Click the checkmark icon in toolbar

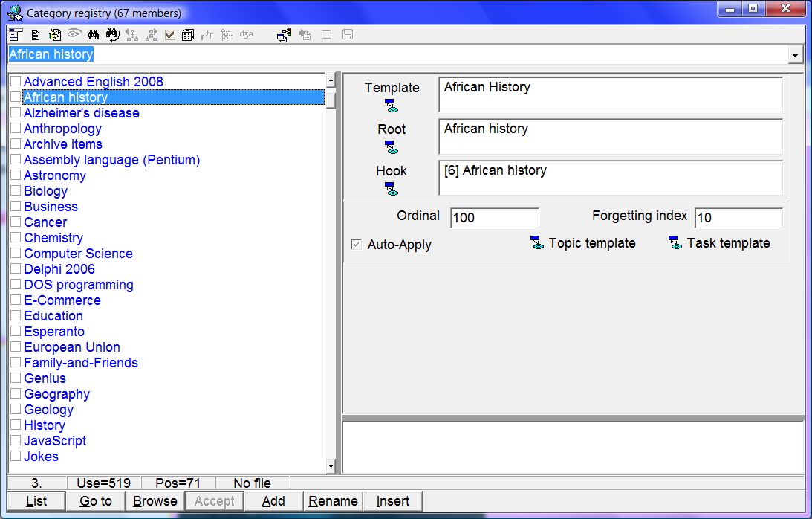[x=170, y=35]
